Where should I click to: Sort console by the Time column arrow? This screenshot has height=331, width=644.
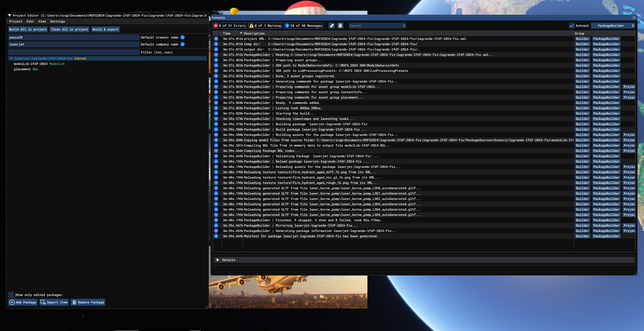tap(241, 33)
